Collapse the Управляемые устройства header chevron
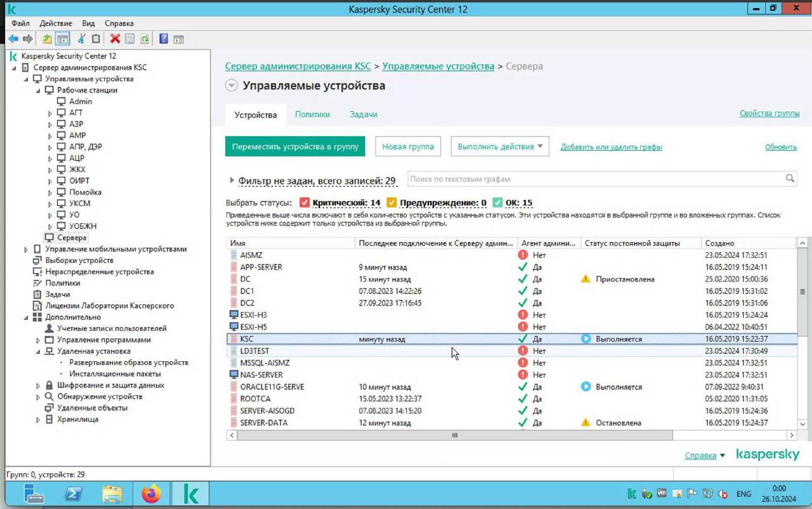Viewport: 812px width, 509px height. click(232, 86)
